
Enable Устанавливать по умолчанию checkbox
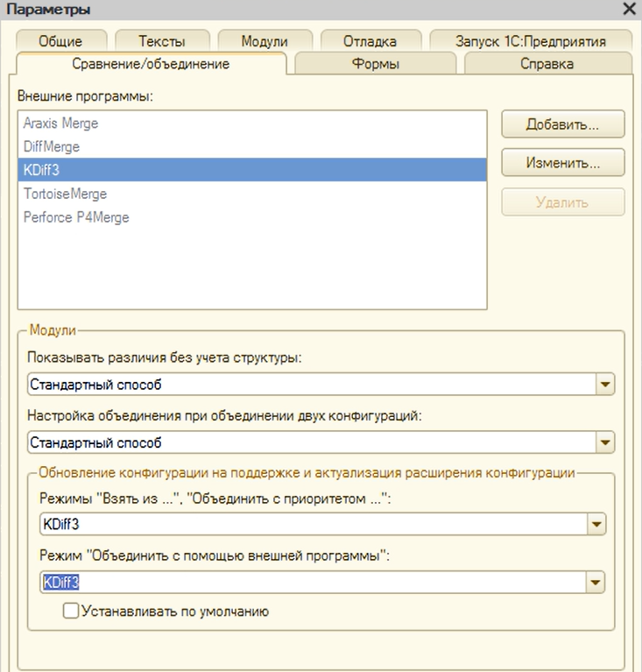[71, 611]
